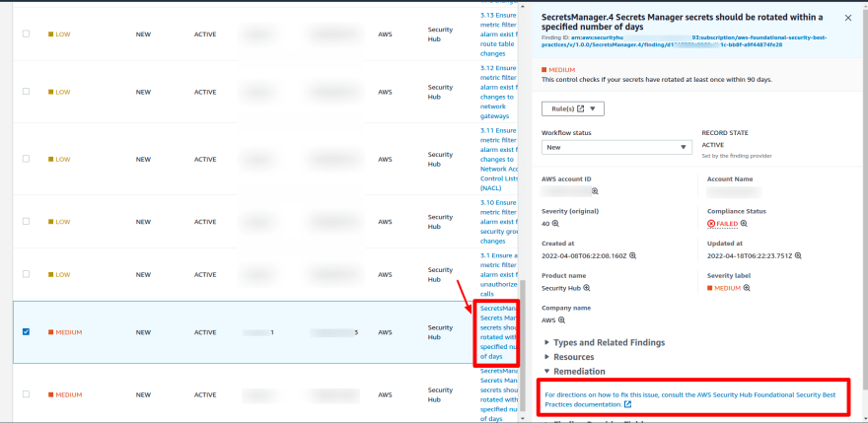The height and width of the screenshot is (423, 868).
Task: Uncheck the highlighted MEDIUM SecretsManager finding row
Action: (26, 331)
